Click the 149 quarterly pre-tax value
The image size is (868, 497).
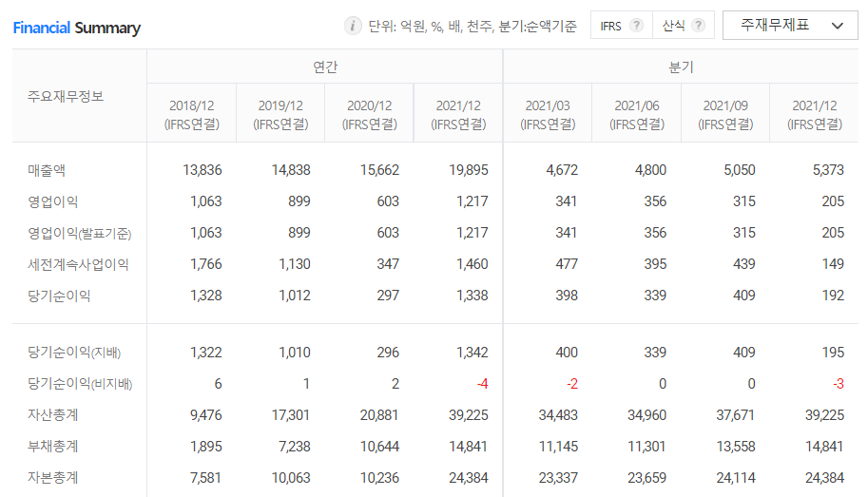click(833, 264)
